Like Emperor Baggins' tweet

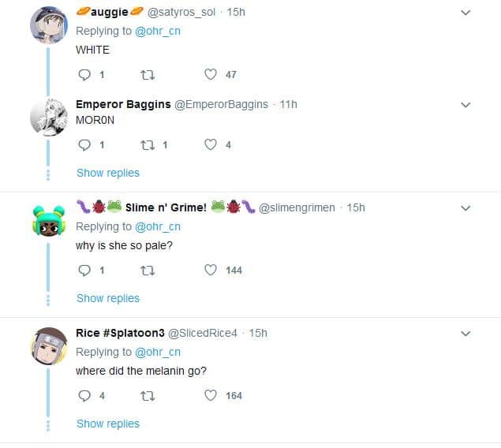(211, 145)
